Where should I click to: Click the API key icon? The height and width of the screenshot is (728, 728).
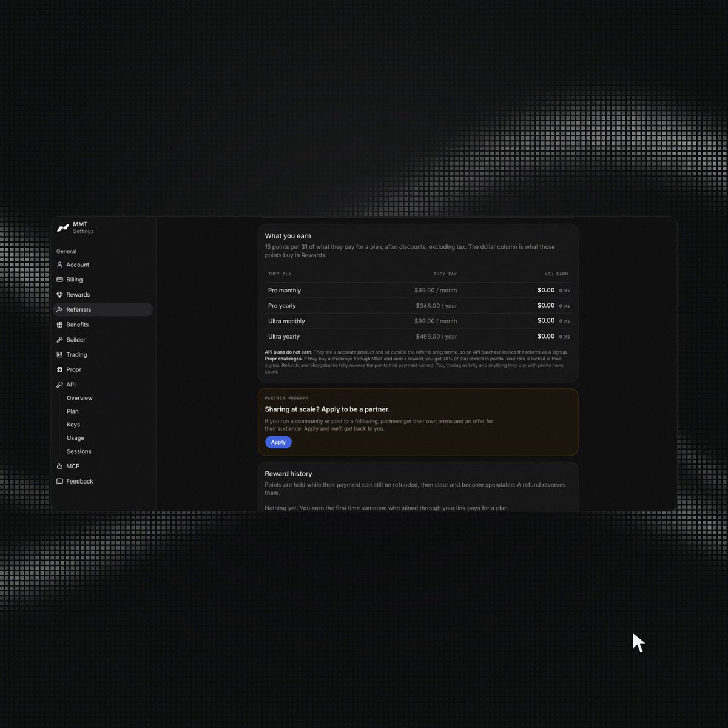pos(59,385)
